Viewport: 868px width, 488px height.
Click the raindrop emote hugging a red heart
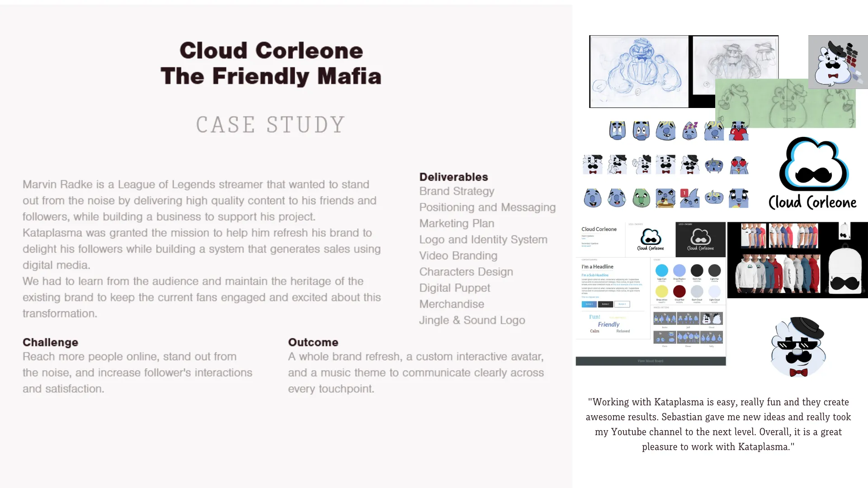[738, 131]
